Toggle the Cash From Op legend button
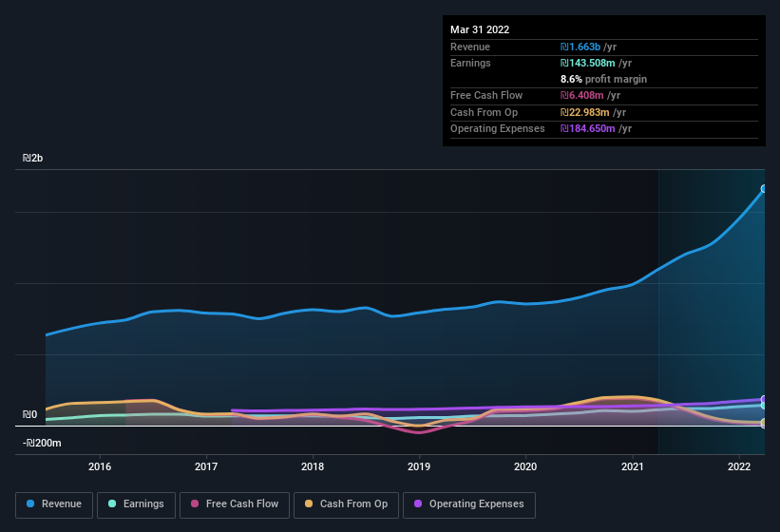This screenshot has width=780, height=532. coord(346,504)
